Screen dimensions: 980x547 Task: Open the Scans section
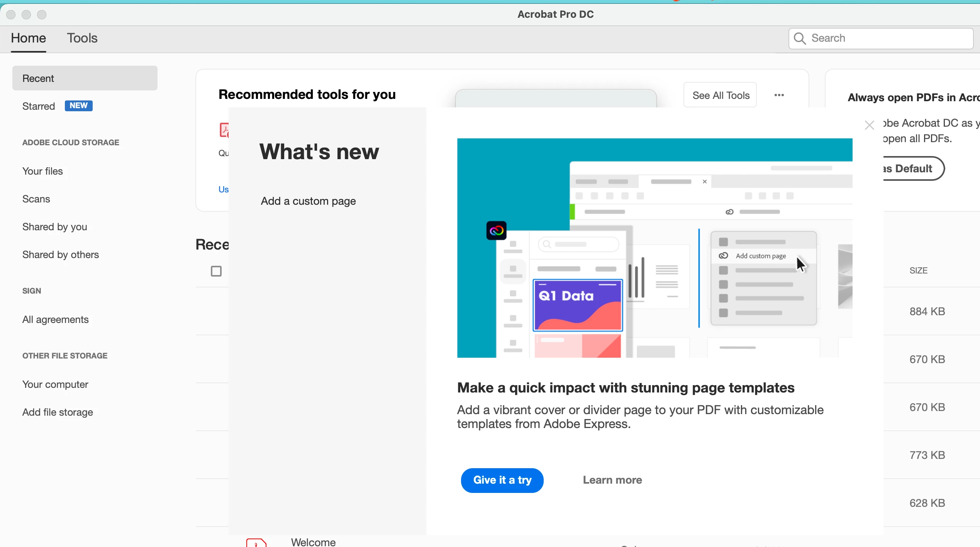[x=36, y=199]
